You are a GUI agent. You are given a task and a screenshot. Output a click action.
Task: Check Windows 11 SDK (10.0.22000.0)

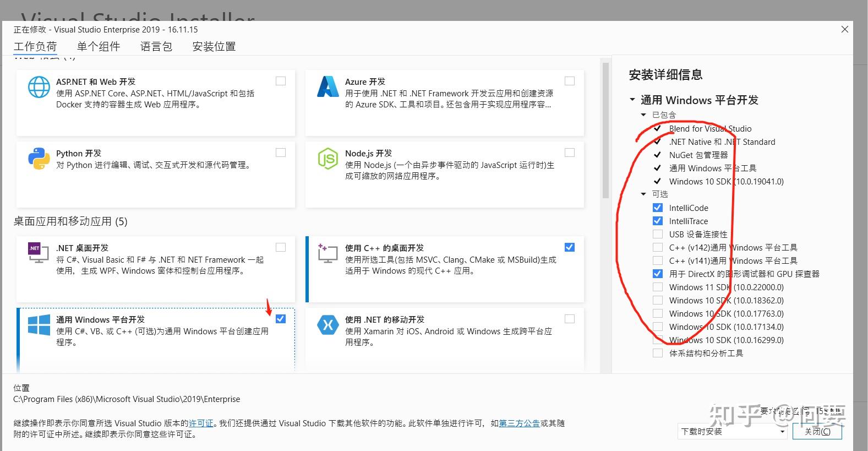(x=658, y=287)
